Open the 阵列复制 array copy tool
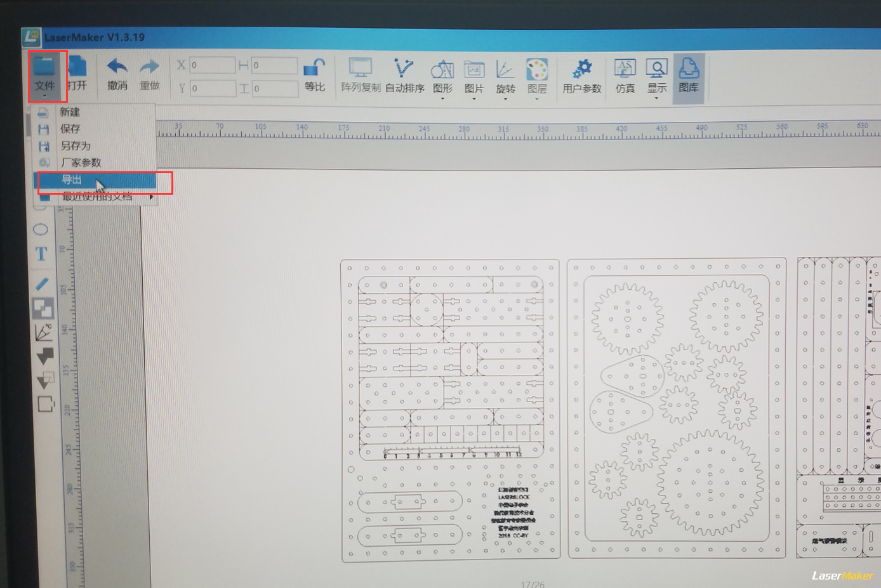The image size is (881, 588). point(361,75)
